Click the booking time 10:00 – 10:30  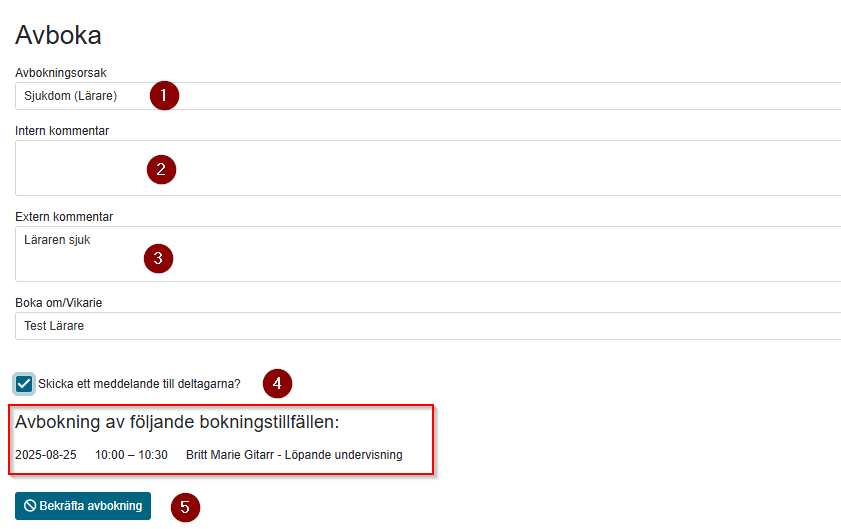tap(131, 455)
